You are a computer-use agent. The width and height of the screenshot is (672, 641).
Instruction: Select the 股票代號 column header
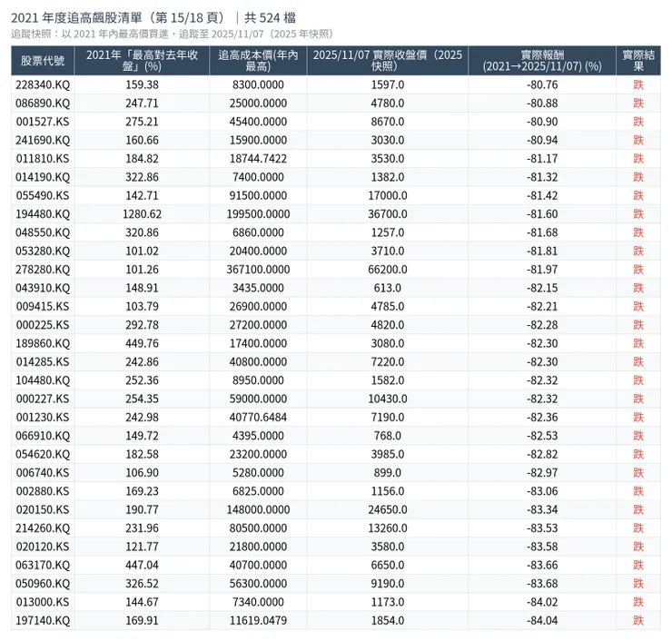[x=43, y=61]
